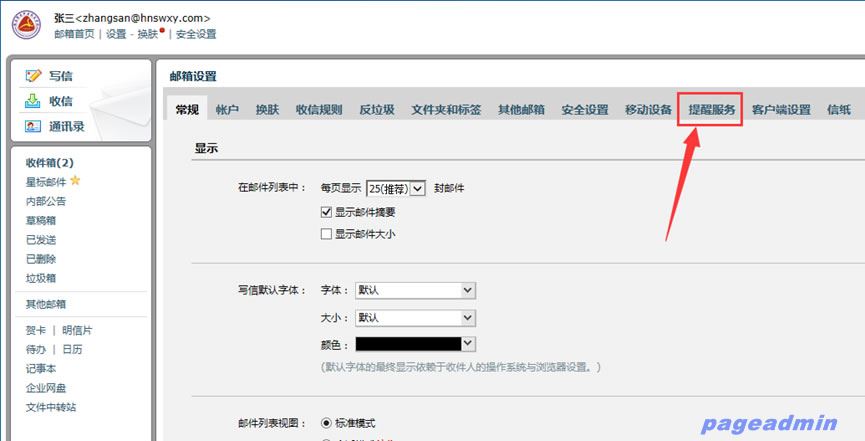Click the receive mail inbox icon
This screenshot has width=865, height=441.
(33, 101)
